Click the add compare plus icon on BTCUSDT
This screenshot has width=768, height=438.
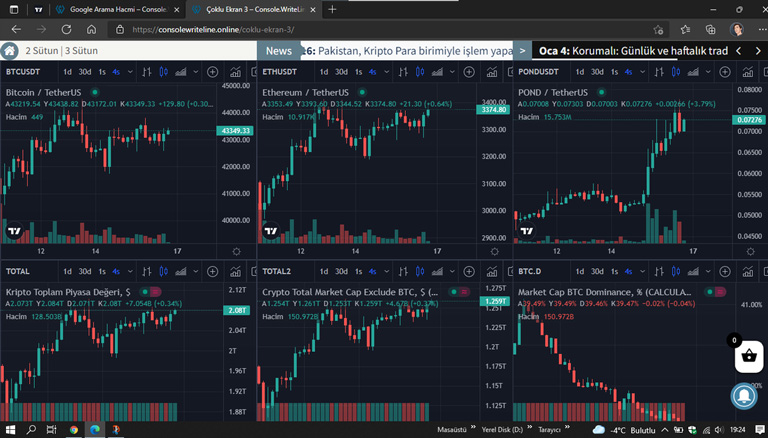213,72
